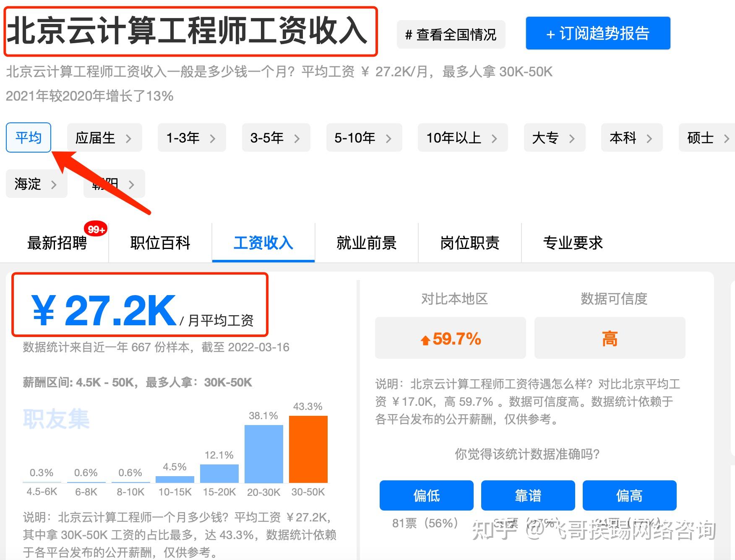Click the orange 30-50K bar
735x560 pixels.
(x=308, y=449)
